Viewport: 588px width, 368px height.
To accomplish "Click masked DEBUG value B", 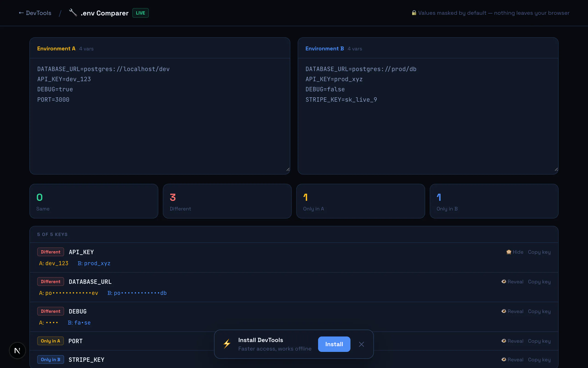I will coord(79,323).
